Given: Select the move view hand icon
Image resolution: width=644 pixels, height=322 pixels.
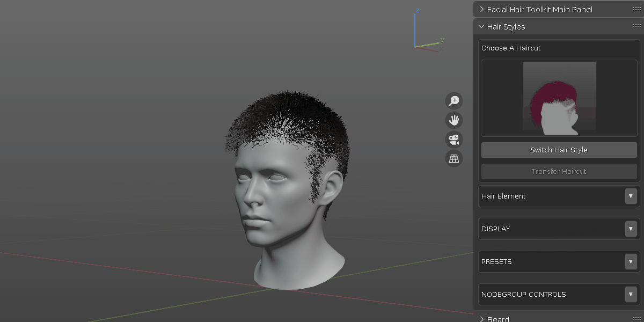Looking at the screenshot, I should click(453, 120).
